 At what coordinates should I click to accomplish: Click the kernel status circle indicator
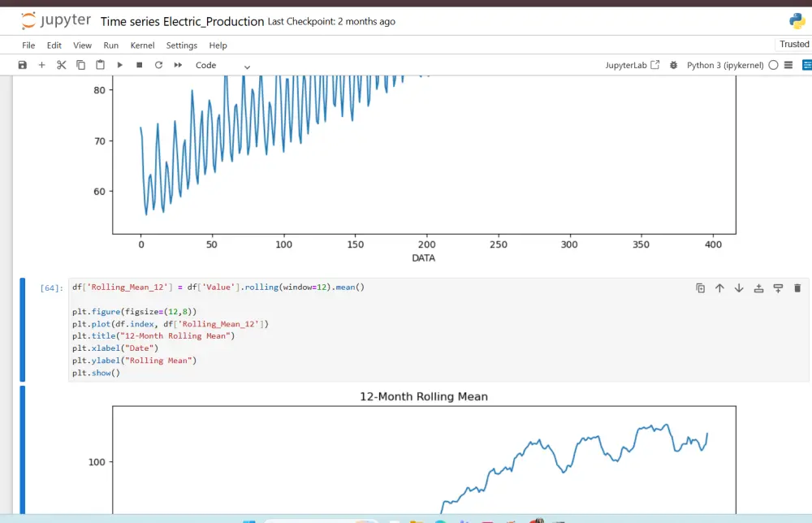click(773, 65)
